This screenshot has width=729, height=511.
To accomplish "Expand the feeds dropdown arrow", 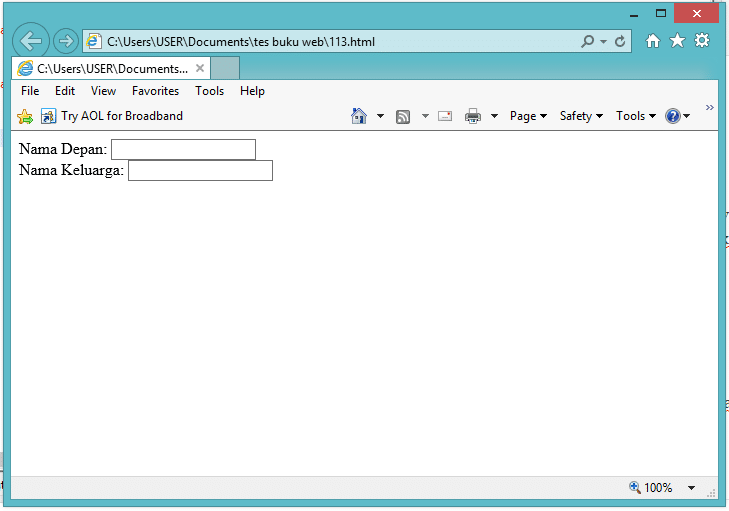I will click(425, 116).
